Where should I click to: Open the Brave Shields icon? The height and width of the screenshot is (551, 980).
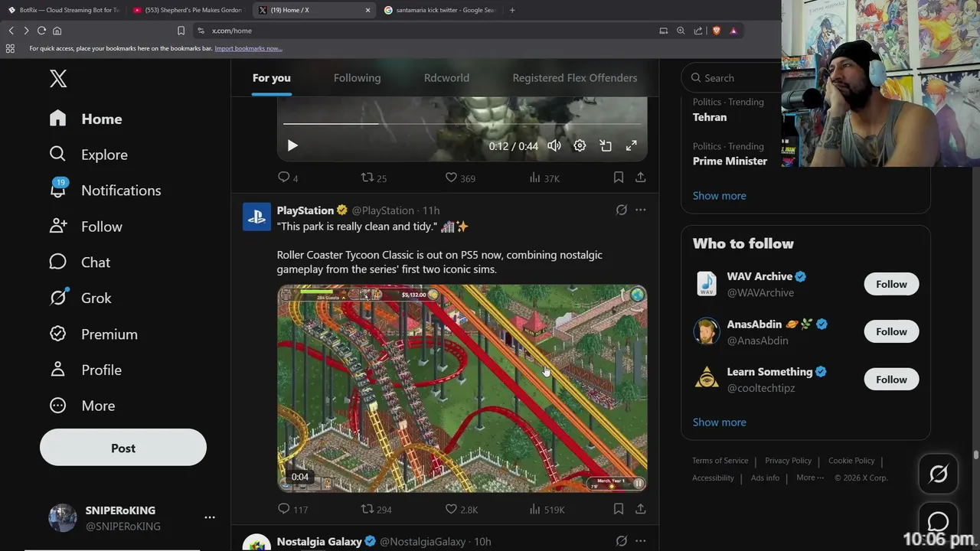tap(717, 31)
